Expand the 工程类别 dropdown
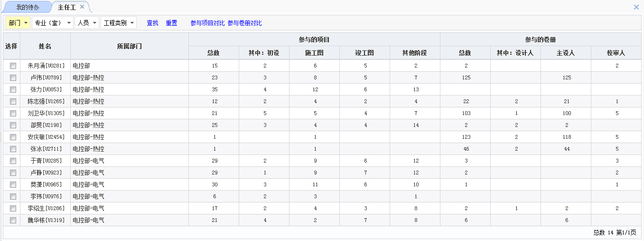The image size is (644, 241). 118,23
